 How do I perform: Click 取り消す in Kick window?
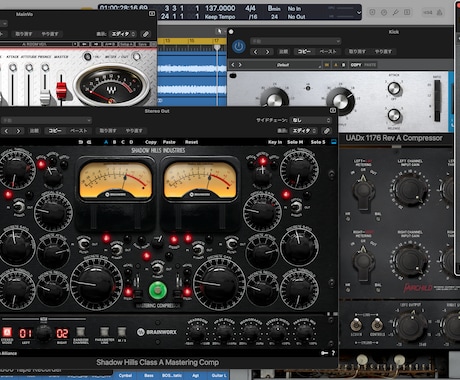coord(357,52)
